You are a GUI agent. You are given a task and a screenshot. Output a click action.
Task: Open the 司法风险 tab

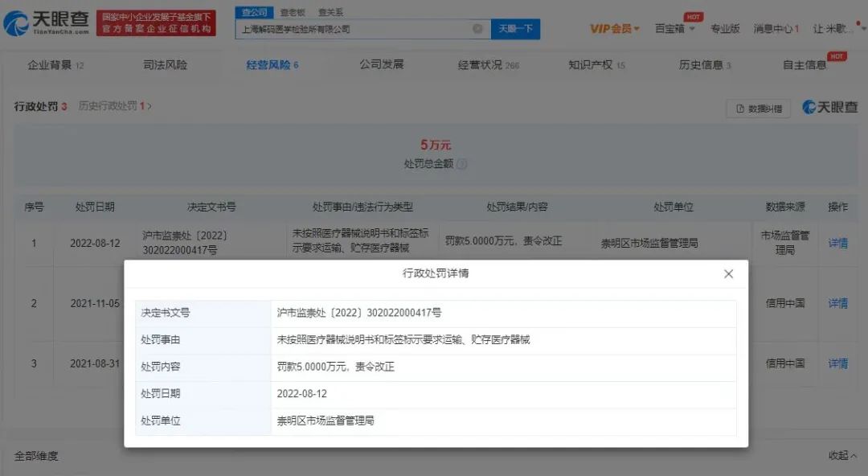point(165,65)
